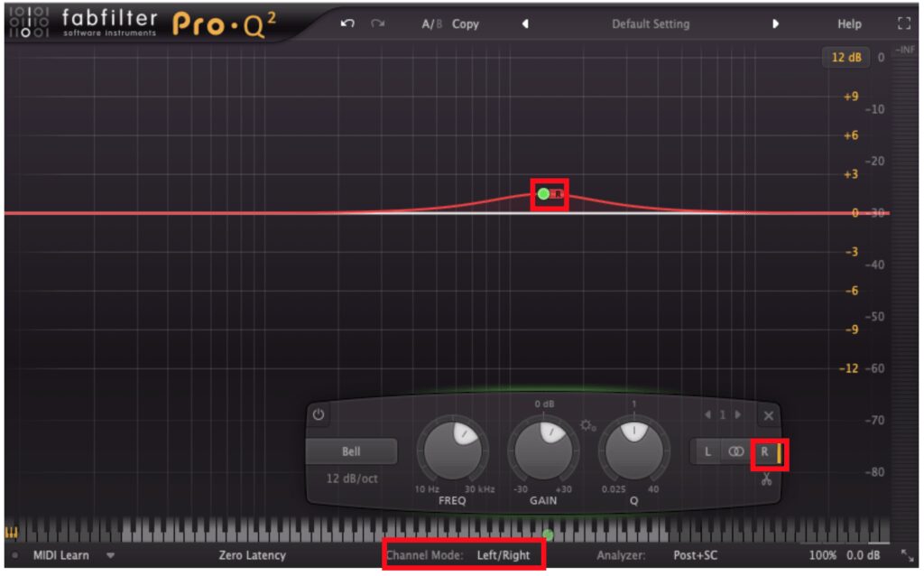Screen dimensions: 924x576
Task: Click the 100% output scale value
Action: tap(822, 555)
